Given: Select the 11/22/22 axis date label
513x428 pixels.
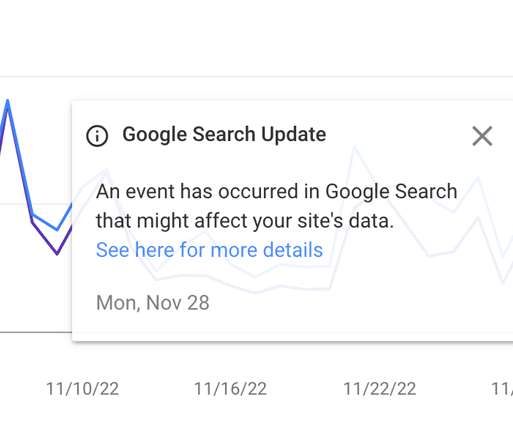Looking at the screenshot, I should pos(380,389).
